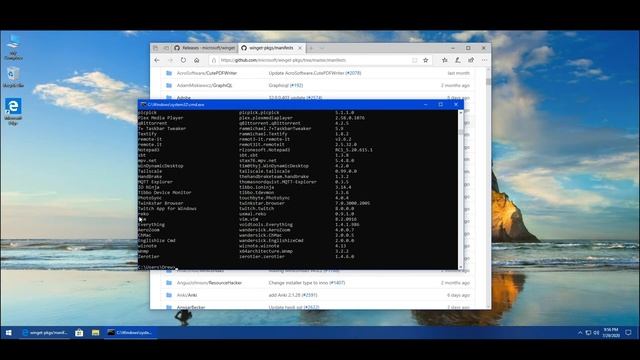Open File Explorer from the taskbar

96,333
